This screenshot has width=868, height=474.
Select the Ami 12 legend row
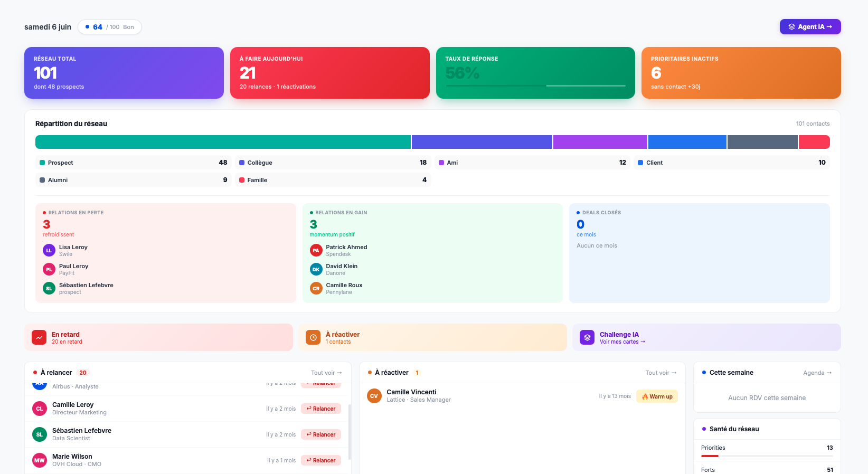coord(533,163)
